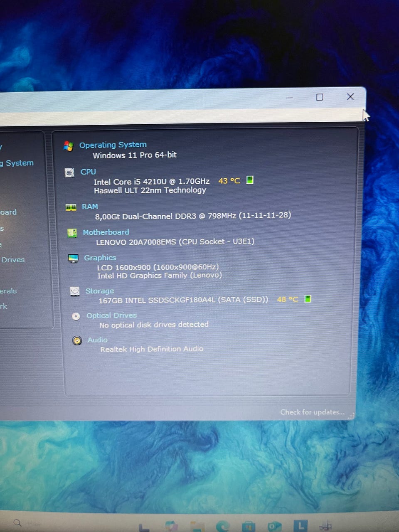
Task: Select Motherboard in the left sidebar
Action: [x=8, y=212]
